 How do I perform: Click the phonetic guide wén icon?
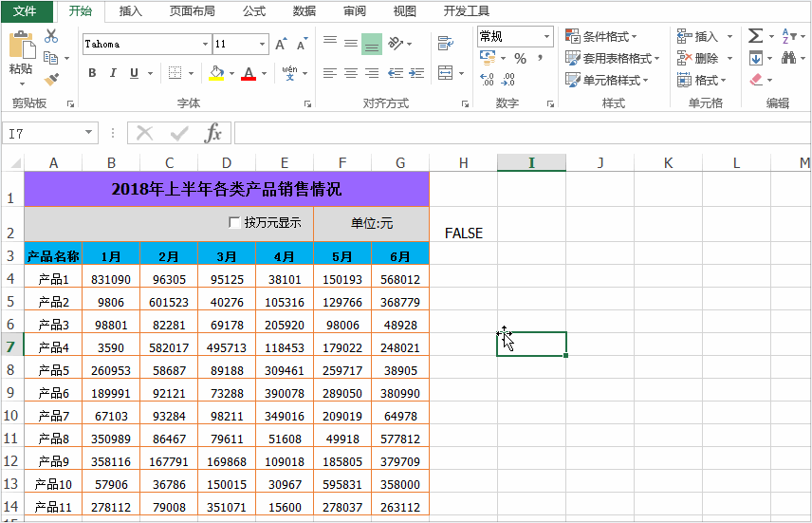click(x=289, y=73)
